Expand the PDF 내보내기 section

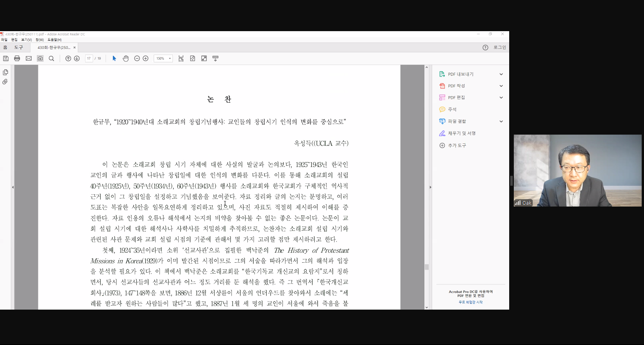click(x=501, y=74)
